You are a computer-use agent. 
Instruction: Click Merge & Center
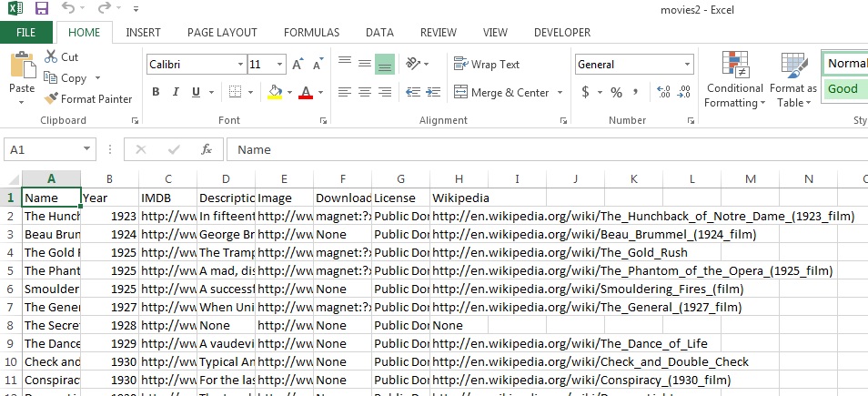point(502,93)
